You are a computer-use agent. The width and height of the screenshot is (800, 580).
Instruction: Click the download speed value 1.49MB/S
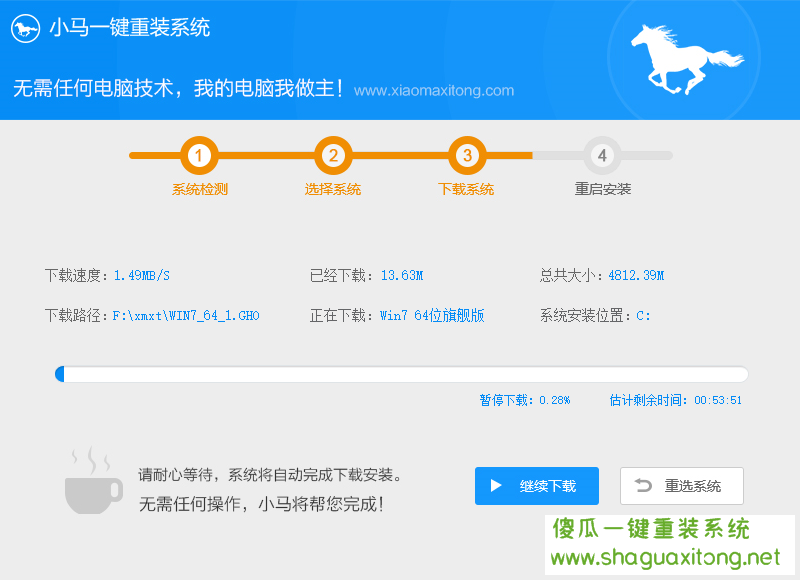tap(142, 275)
